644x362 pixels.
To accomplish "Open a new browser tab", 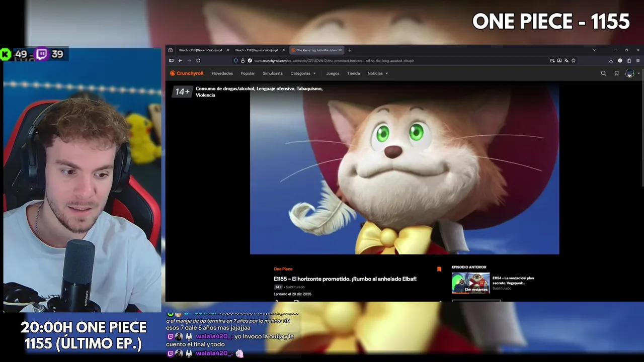I will point(350,50).
